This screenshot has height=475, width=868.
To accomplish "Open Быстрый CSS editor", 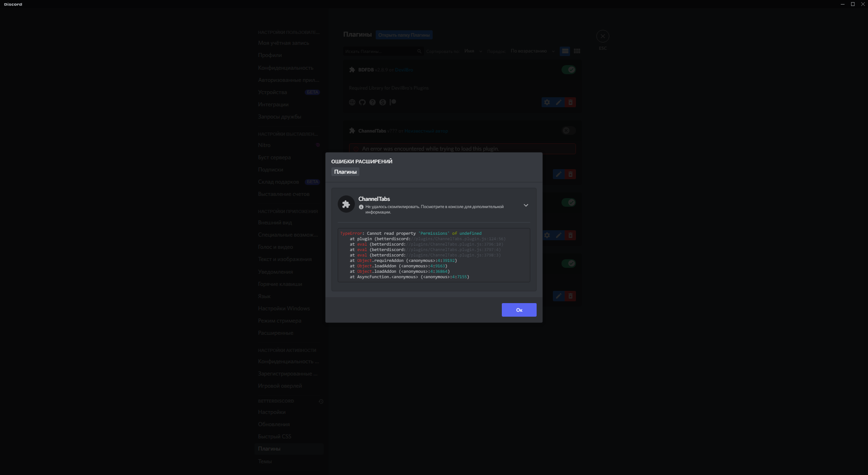I will [289, 437].
